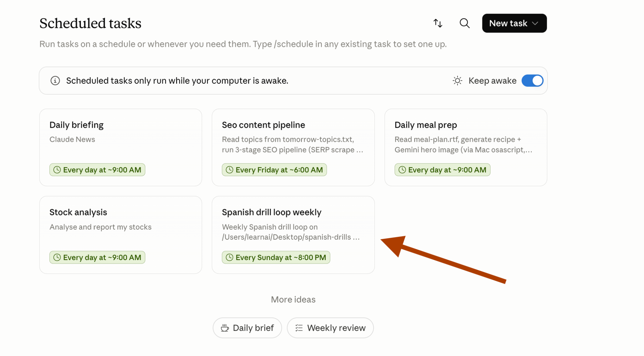Open Spanish drill loop weekly task
644x356 pixels.
(x=293, y=235)
